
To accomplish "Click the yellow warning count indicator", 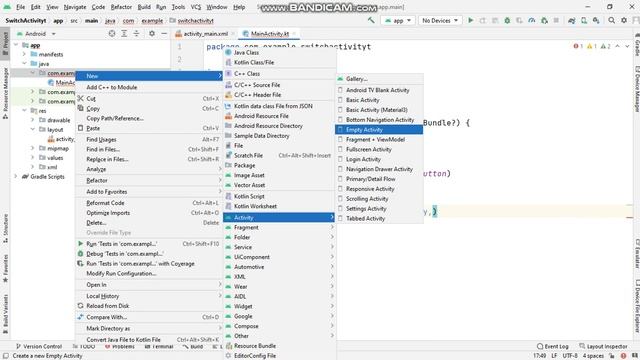I will 592,46.
